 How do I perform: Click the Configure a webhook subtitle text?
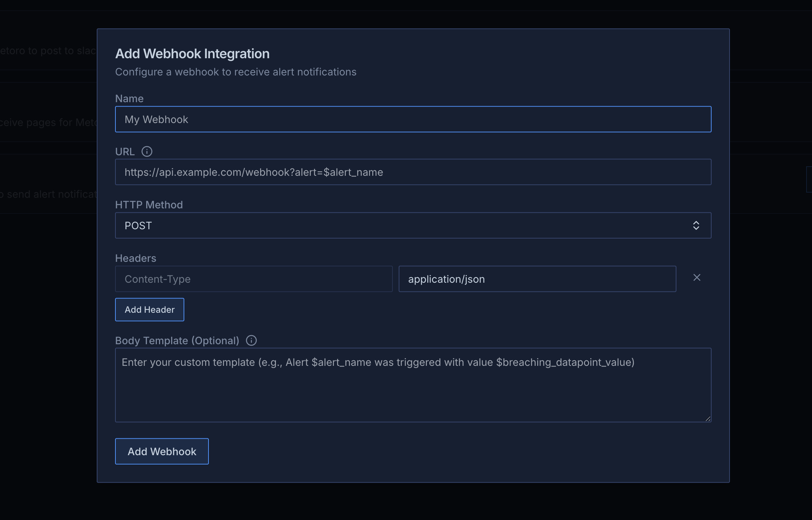pyautogui.click(x=236, y=72)
